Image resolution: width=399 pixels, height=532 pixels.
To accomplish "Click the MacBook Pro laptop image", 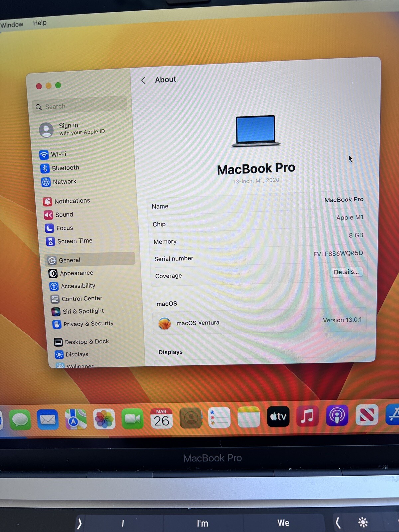I will click(x=256, y=131).
